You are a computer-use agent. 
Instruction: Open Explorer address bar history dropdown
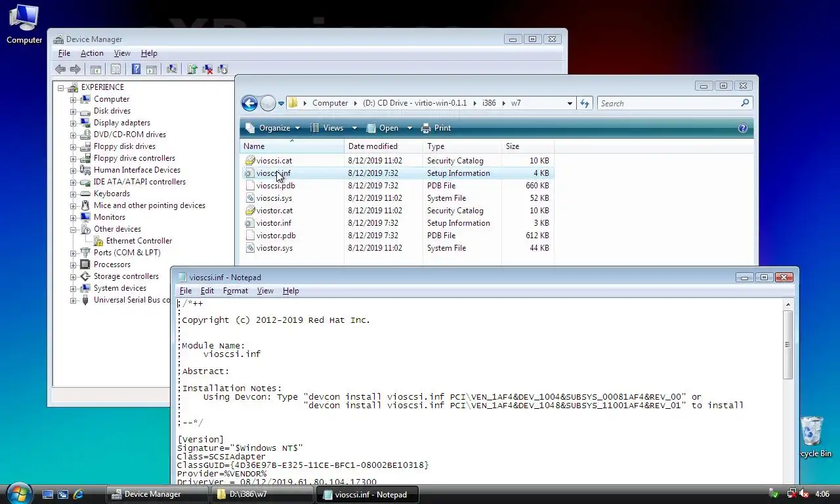click(x=570, y=103)
